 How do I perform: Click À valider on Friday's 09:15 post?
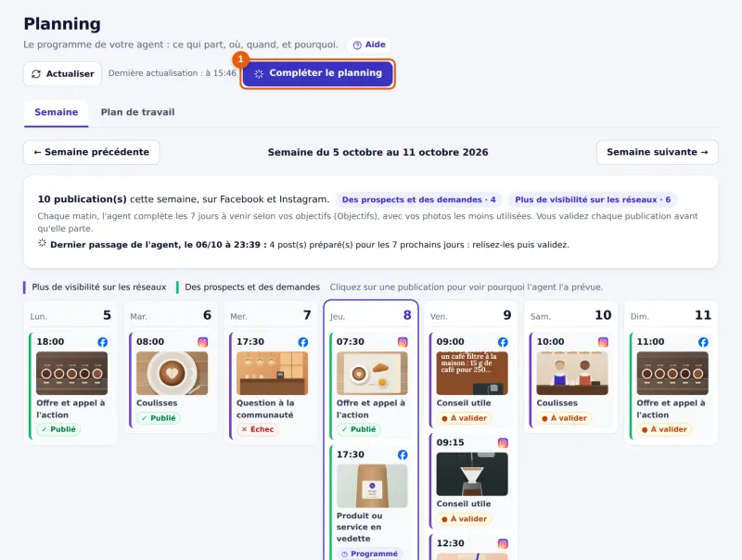click(465, 519)
